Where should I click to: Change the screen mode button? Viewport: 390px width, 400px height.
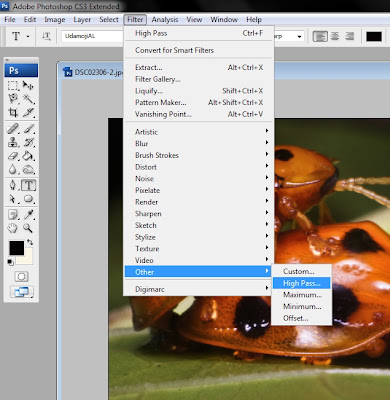point(22,292)
